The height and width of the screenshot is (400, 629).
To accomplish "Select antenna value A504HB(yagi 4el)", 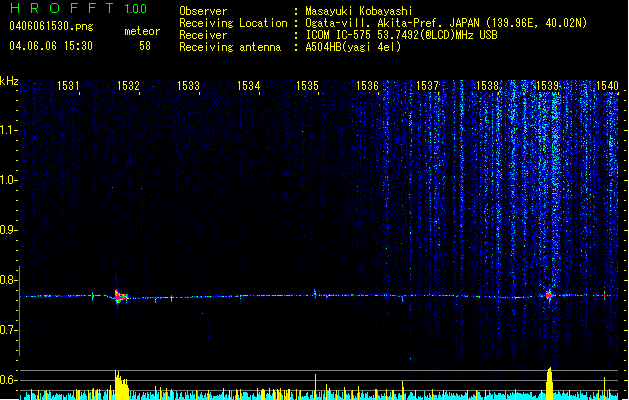I will point(353,47).
